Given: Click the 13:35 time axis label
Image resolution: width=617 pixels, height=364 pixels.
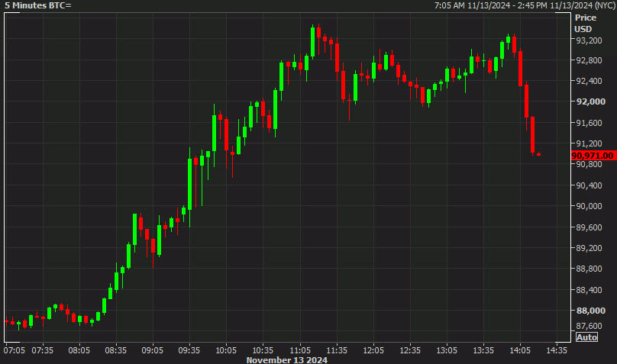Looking at the screenshot, I should 483,350.
